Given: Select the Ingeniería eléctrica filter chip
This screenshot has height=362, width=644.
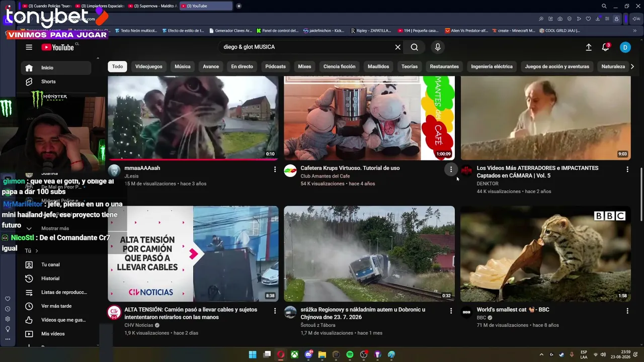Looking at the screenshot, I should pos(492,66).
